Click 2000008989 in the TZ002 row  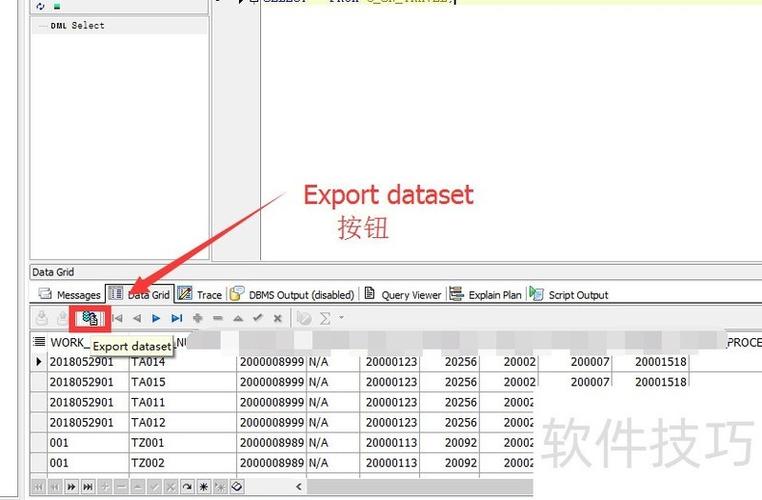pos(272,463)
